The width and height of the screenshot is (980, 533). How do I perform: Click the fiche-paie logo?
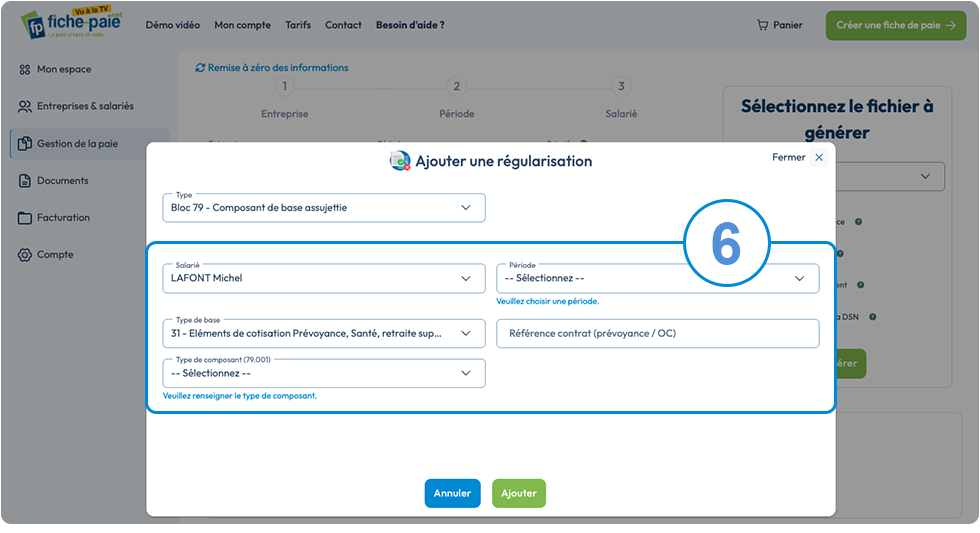coord(72,23)
